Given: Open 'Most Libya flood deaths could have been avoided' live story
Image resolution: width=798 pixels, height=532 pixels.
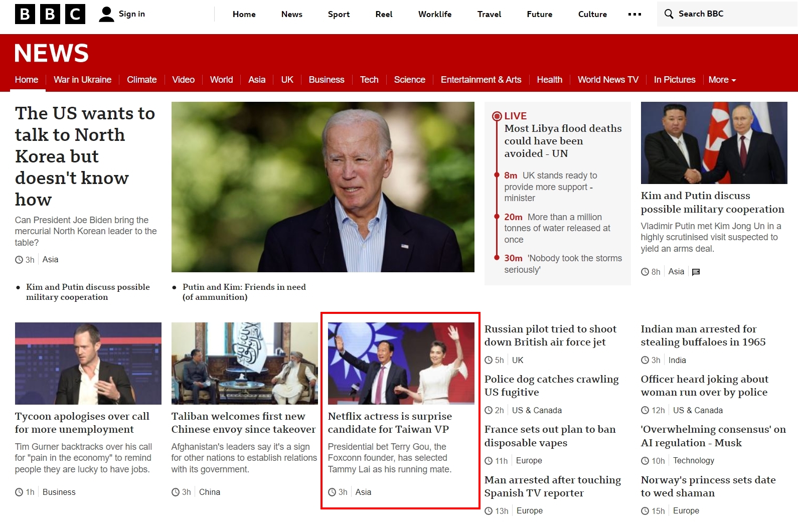Looking at the screenshot, I should 563,141.
